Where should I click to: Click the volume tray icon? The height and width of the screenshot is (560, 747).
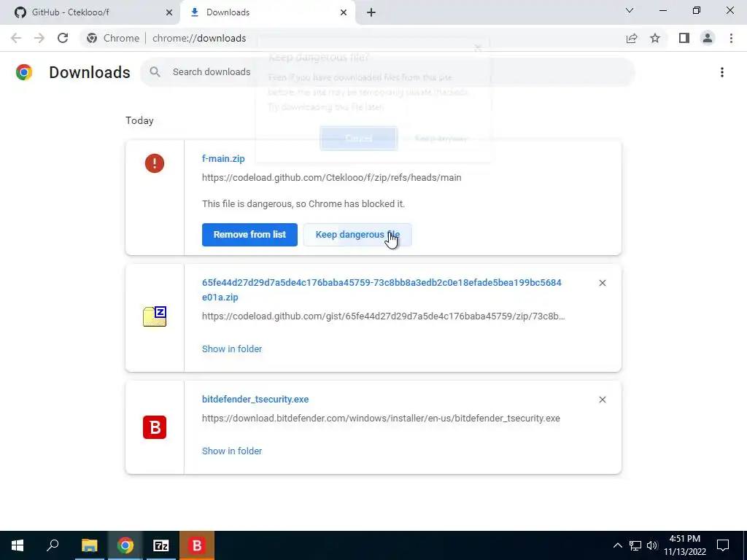click(652, 545)
